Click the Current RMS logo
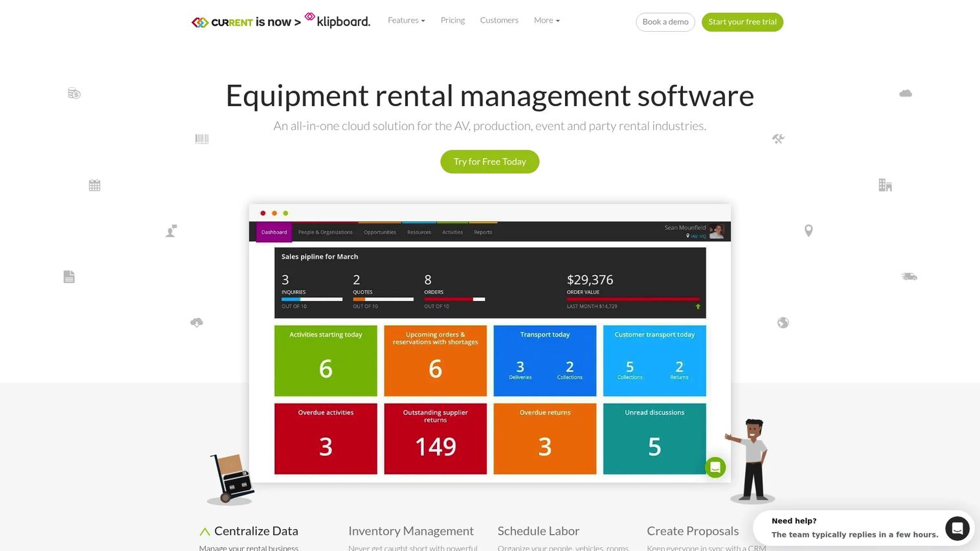 pyautogui.click(x=222, y=22)
